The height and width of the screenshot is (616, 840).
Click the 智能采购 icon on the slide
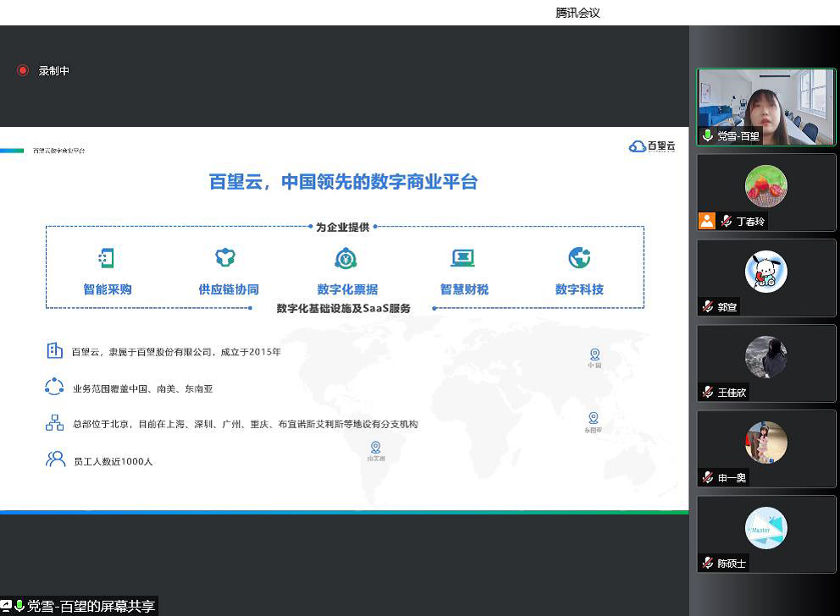tap(107, 258)
